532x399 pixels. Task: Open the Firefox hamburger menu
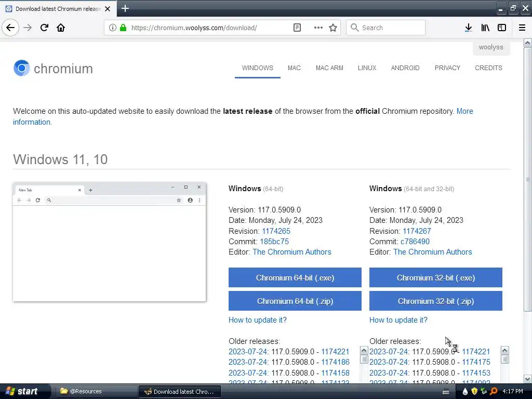522,28
